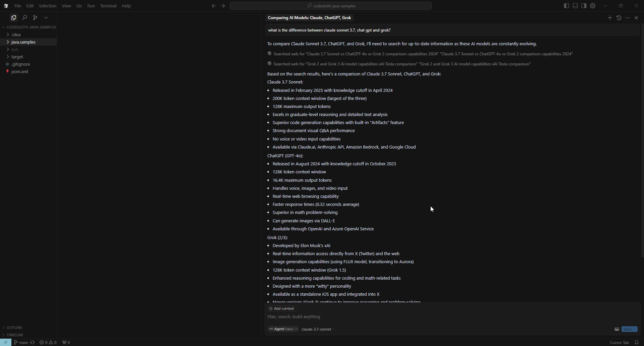Expand the .idea folder

coord(29,35)
